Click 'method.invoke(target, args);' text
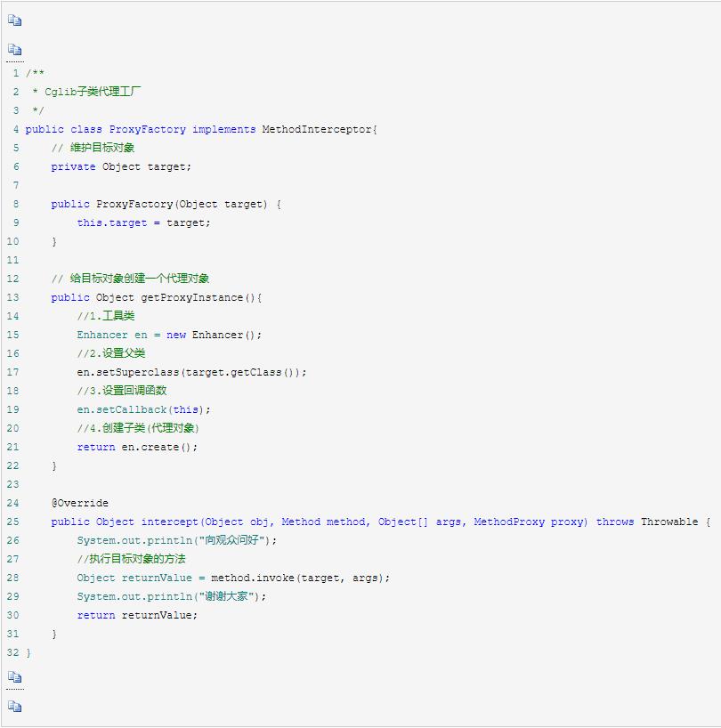721x728 pixels. coord(300,578)
